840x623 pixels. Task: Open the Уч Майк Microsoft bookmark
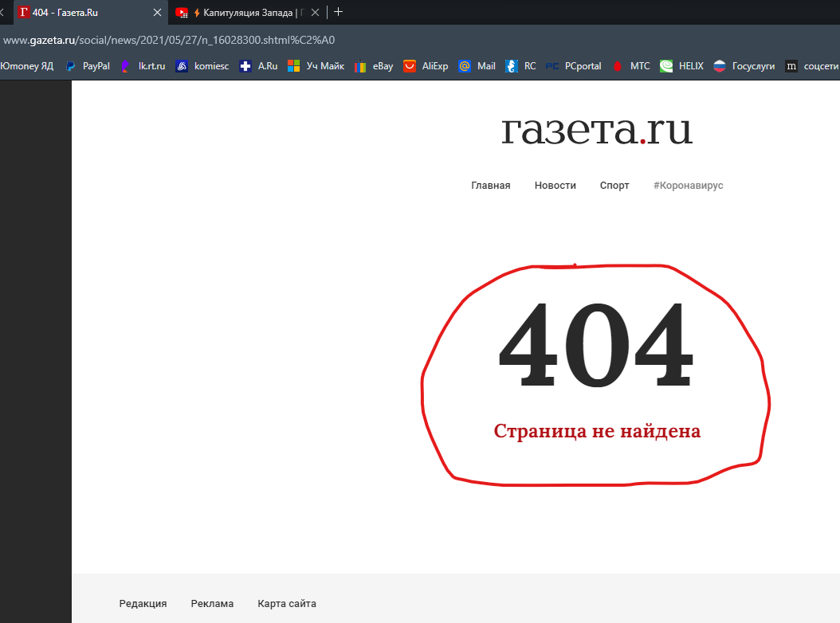316,66
